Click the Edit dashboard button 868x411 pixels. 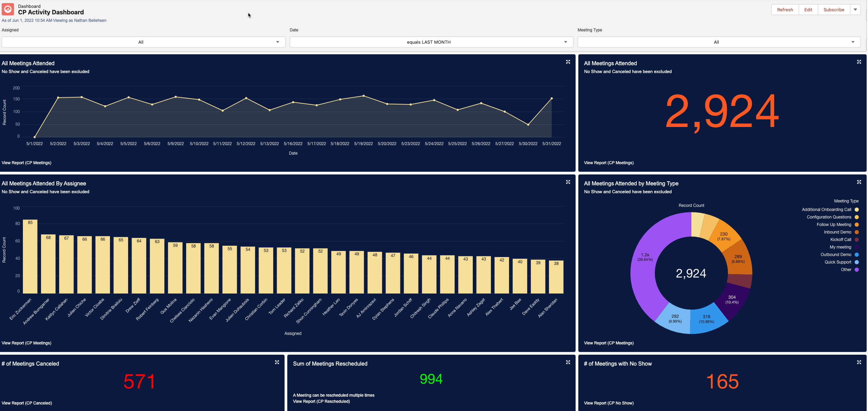808,10
